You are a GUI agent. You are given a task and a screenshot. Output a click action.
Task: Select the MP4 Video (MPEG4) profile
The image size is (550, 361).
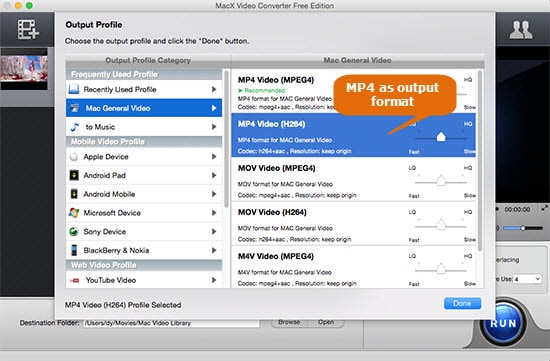tap(354, 91)
